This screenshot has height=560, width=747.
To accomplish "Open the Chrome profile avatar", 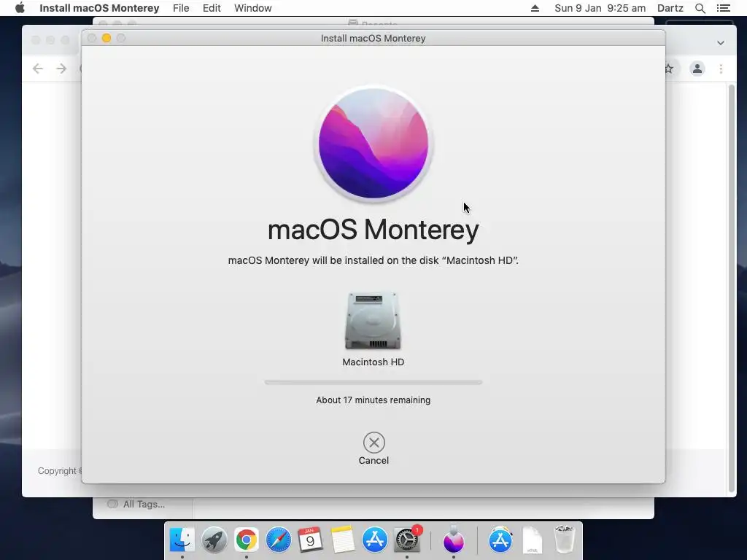I will point(697,69).
